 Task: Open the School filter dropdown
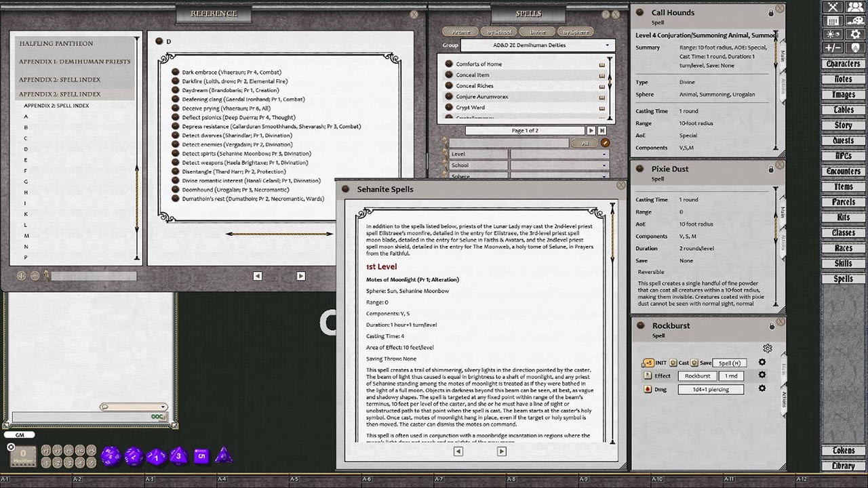559,165
